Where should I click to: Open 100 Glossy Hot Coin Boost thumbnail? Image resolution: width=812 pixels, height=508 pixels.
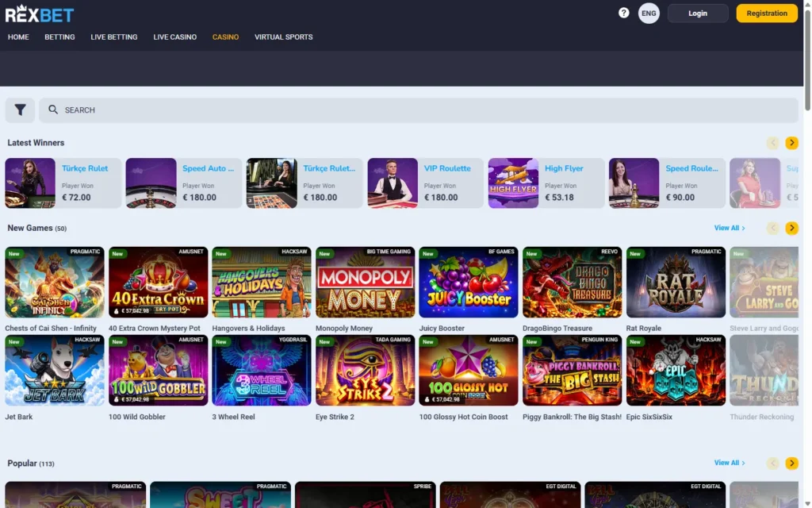click(x=468, y=370)
